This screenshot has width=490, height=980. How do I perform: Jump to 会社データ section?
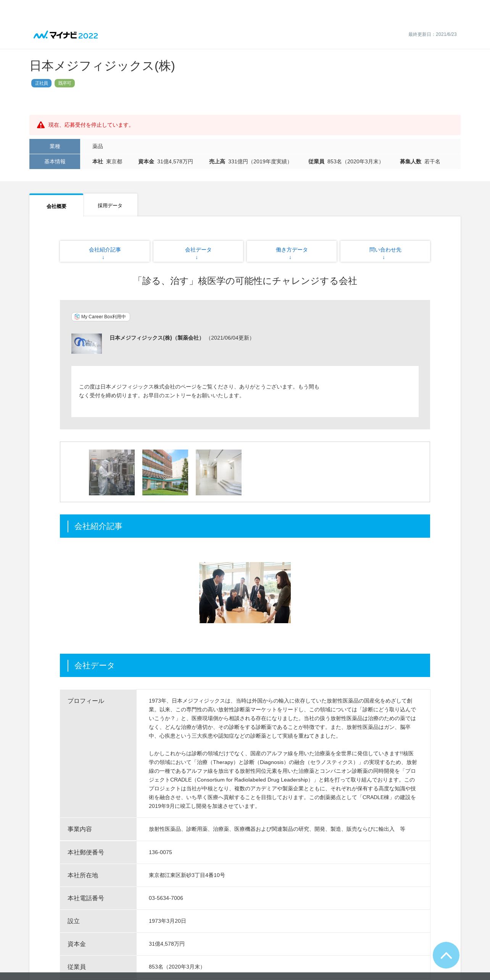pos(198,251)
